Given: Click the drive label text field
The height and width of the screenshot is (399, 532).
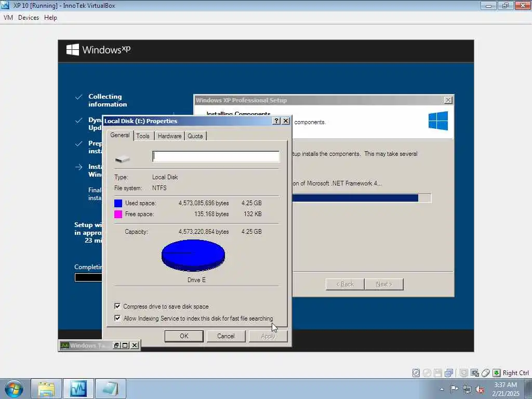Looking at the screenshot, I should (216, 156).
